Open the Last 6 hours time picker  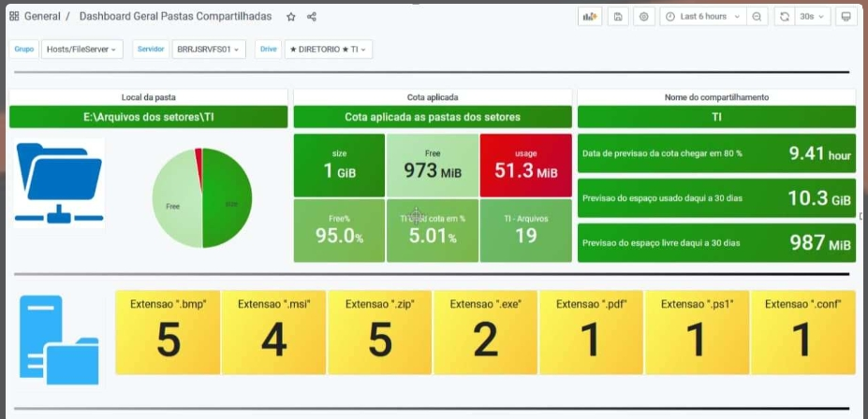click(702, 17)
